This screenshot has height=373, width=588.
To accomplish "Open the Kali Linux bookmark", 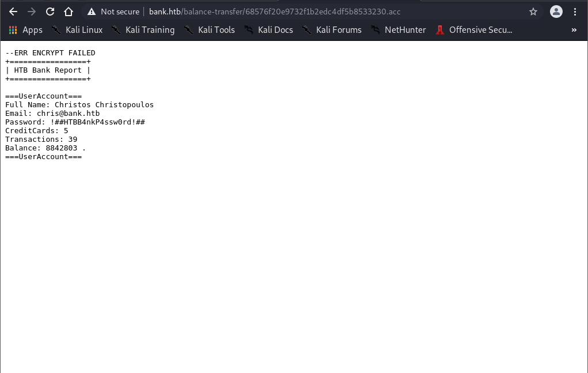I will (77, 30).
